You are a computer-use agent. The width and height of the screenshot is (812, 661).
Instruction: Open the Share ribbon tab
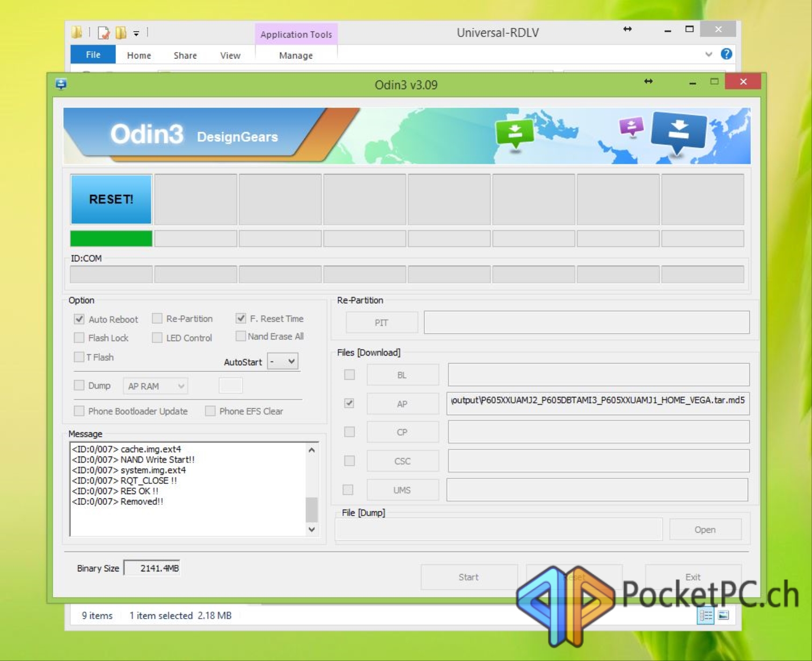coord(185,55)
